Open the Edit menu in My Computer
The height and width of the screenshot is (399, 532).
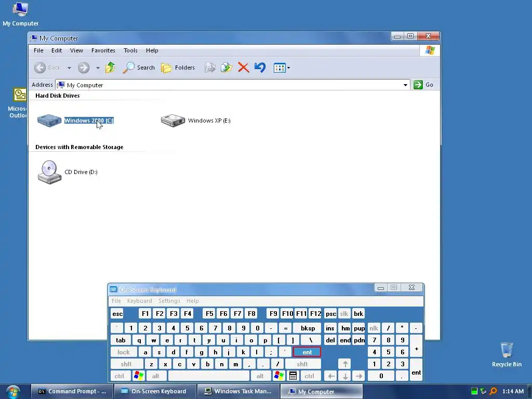[x=56, y=50]
